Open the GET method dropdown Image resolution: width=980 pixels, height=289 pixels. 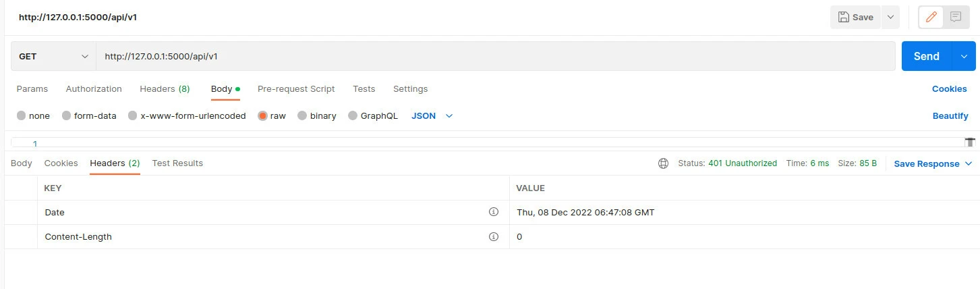(x=53, y=57)
